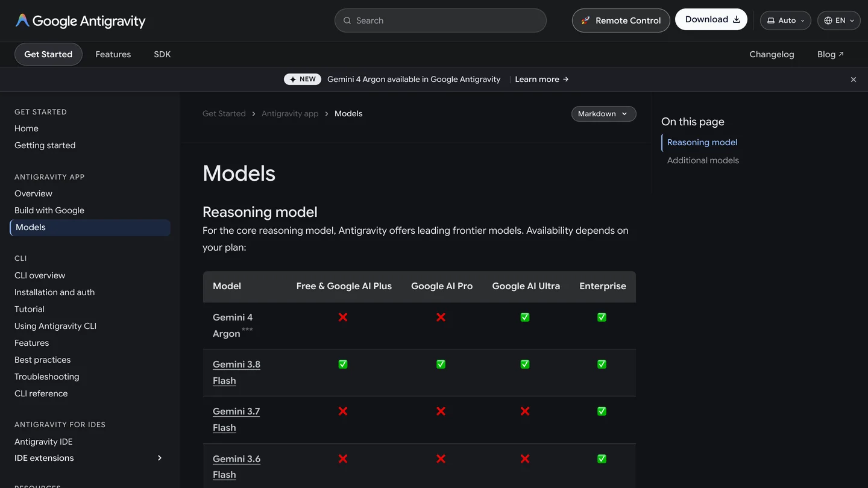The width and height of the screenshot is (868, 488).
Task: Click the Download arrow icon
Action: pos(737,20)
